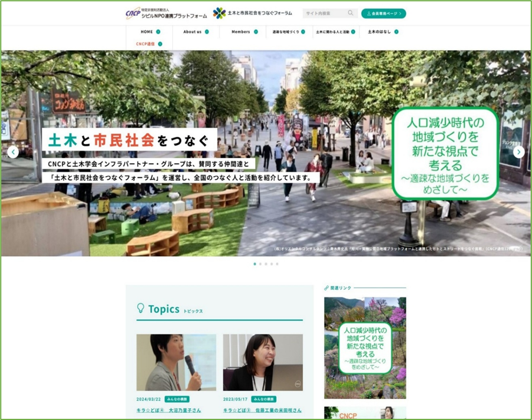Viewport: 532px width, 420px height.
Task: Click the round arrow icon next to HOME
Action: (158, 32)
